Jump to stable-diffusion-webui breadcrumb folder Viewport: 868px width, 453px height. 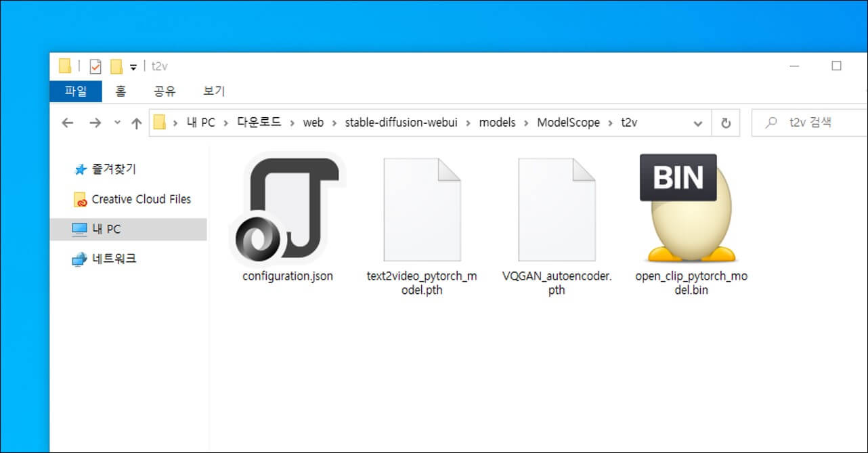pos(401,123)
